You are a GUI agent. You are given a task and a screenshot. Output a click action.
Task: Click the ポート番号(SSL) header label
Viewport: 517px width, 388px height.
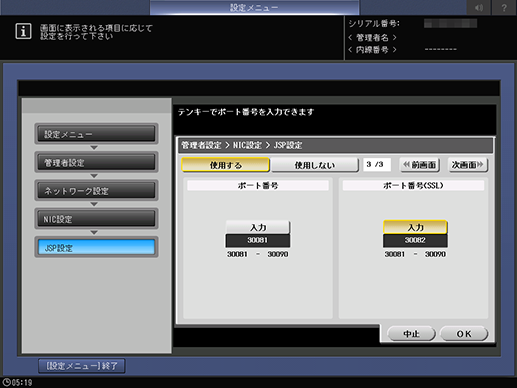[x=413, y=186]
